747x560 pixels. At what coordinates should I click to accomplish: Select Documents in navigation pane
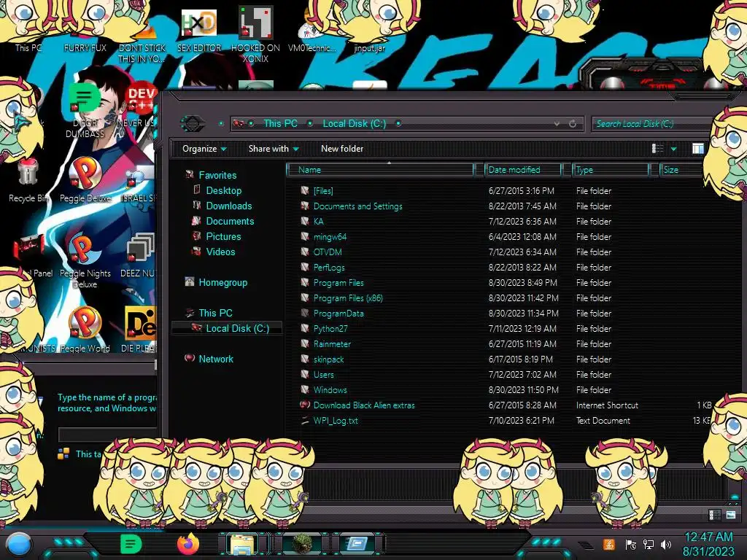tap(230, 221)
